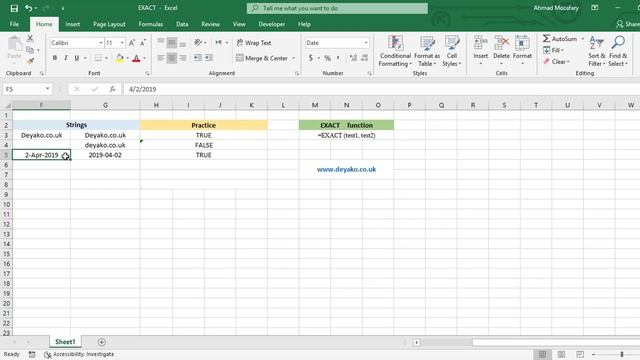Viewport: 640px width, 360px height.
Task: Open Sort & Filter options
Action: click(x=597, y=51)
